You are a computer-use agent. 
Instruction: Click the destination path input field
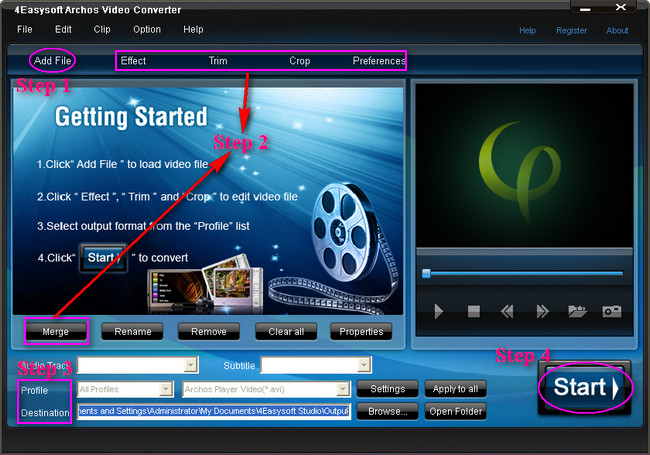(213, 411)
